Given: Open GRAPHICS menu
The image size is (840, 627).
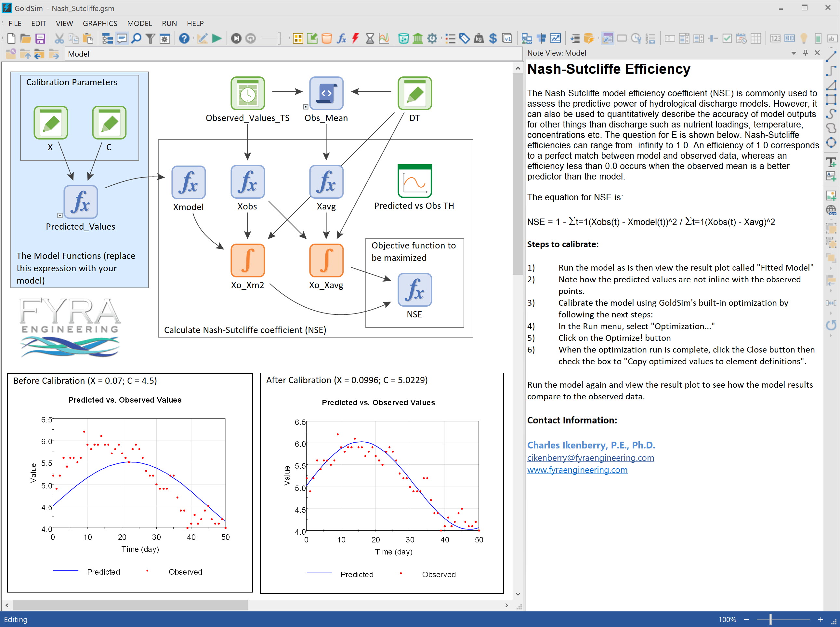Looking at the screenshot, I should coord(100,23).
